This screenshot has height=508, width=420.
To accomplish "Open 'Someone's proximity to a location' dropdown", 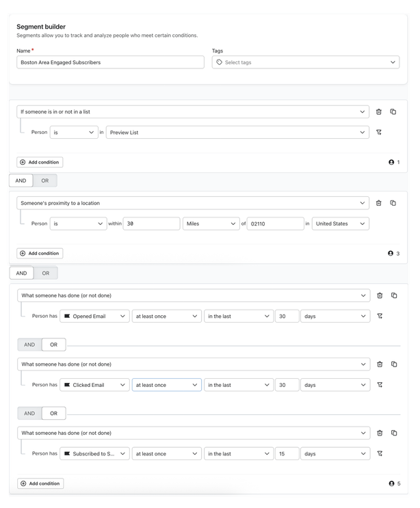I will (x=193, y=203).
